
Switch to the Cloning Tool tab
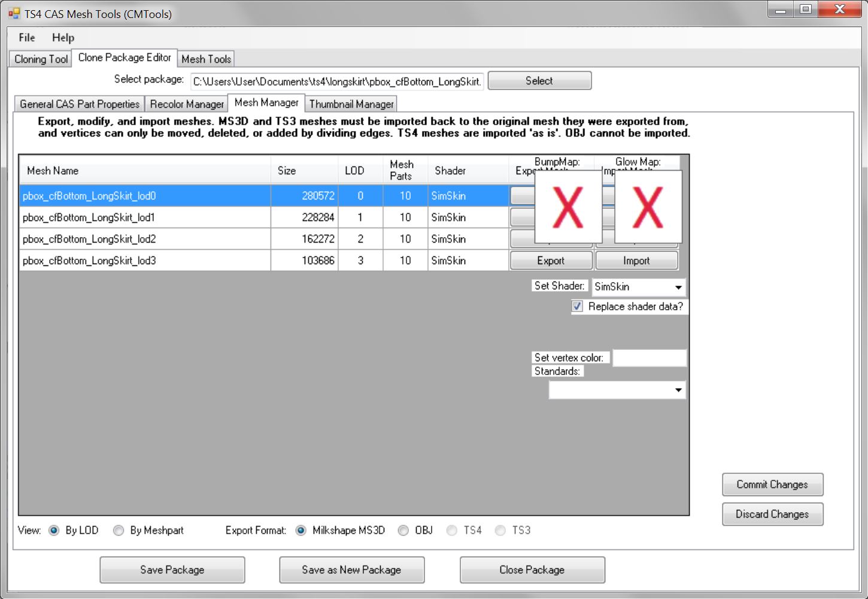coord(39,59)
